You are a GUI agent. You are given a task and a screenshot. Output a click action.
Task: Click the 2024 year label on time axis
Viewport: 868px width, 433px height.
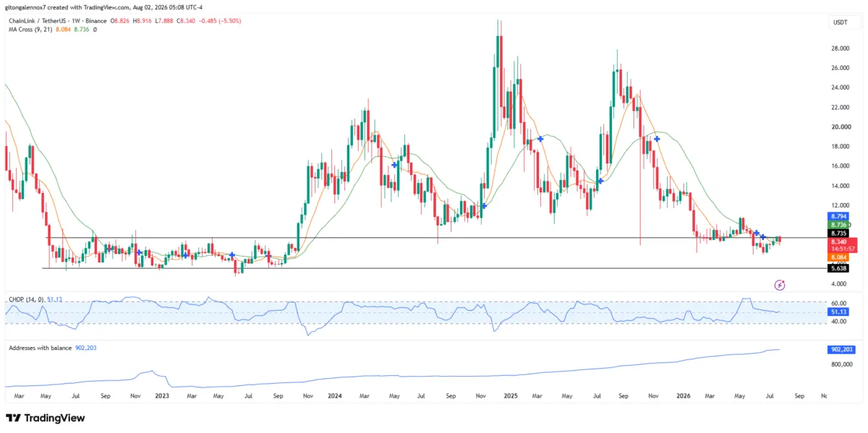pos(334,396)
